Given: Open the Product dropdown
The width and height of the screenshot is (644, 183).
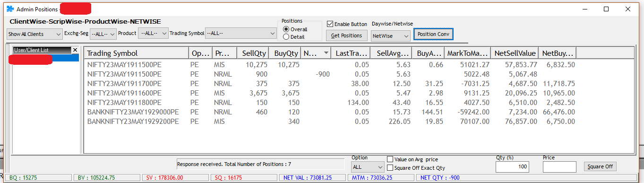Looking at the screenshot, I should 154,34.
